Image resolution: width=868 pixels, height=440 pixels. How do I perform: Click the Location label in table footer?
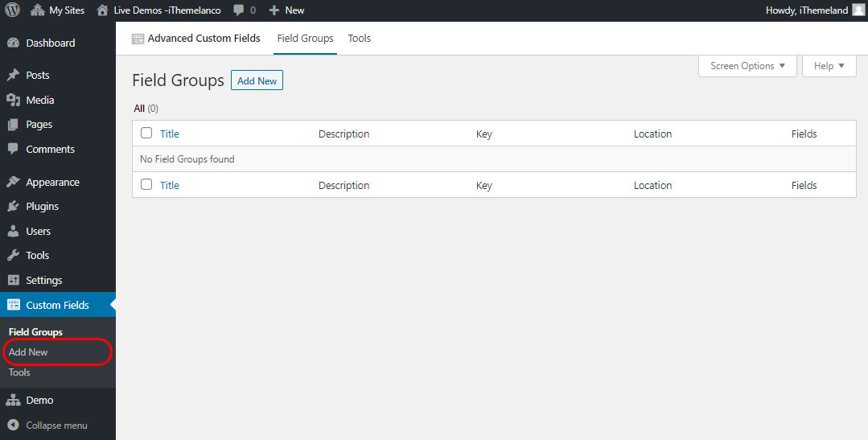tap(652, 185)
